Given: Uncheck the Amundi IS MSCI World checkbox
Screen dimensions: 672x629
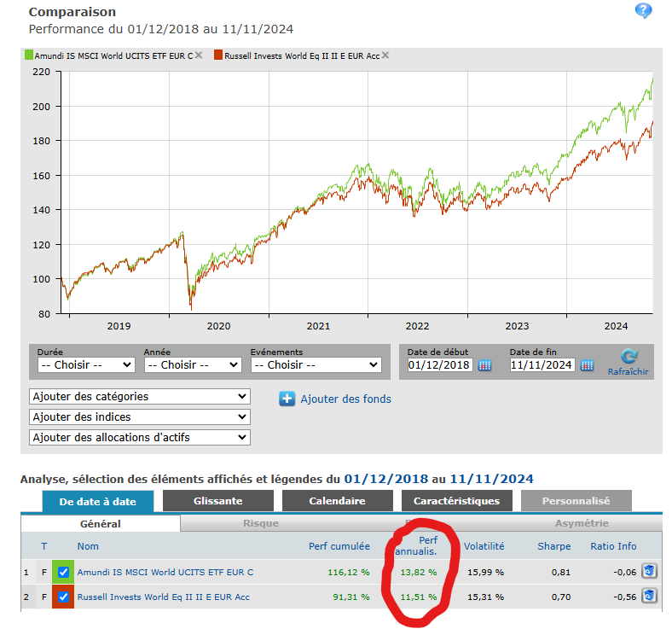Looking at the screenshot, I should 63,572.
